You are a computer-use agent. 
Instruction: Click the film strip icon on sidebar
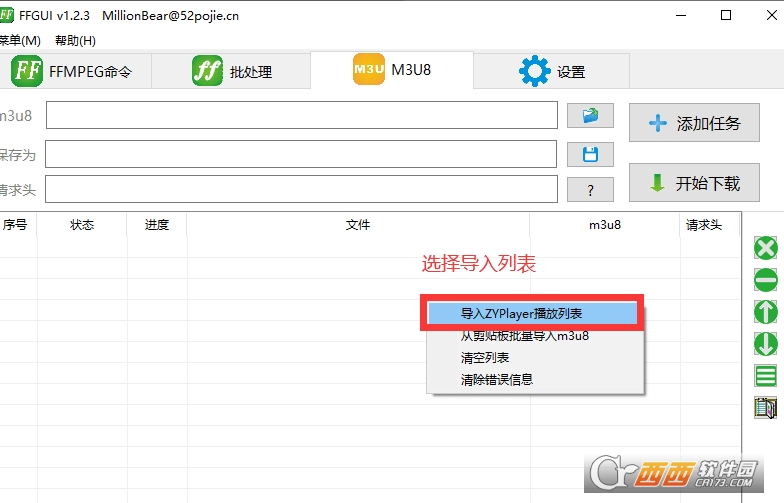(766, 408)
